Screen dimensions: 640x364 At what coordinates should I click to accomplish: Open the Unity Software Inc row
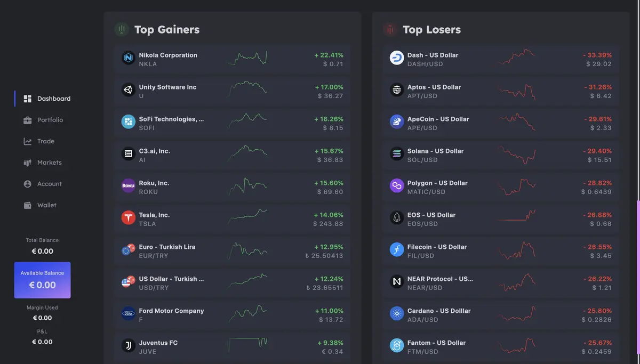(x=232, y=91)
